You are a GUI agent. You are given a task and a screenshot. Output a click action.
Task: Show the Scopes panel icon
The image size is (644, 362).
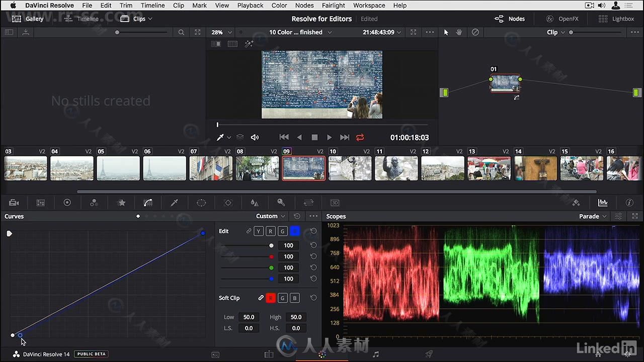603,203
